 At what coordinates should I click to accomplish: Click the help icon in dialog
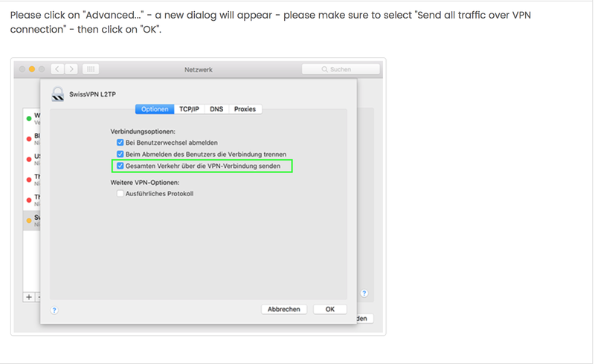tap(54, 311)
